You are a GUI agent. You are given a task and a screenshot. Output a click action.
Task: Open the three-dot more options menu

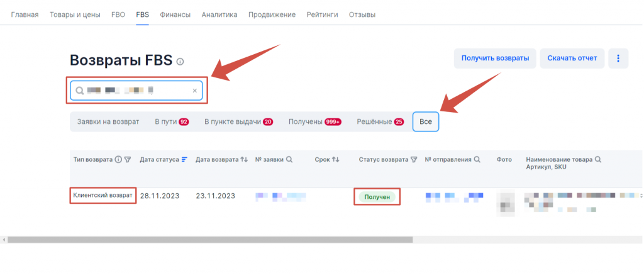click(618, 59)
